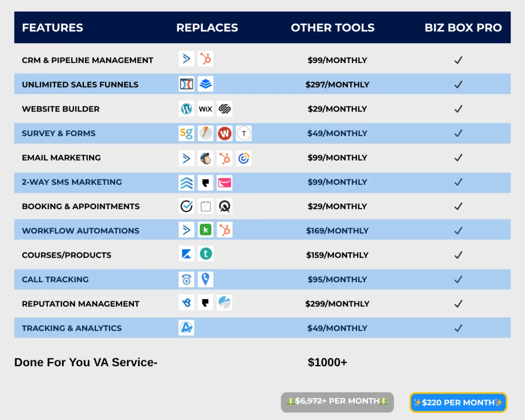Click ActiveCampaign icon in Workflow Automations row
Screen dimensions: 525x420
(186, 230)
